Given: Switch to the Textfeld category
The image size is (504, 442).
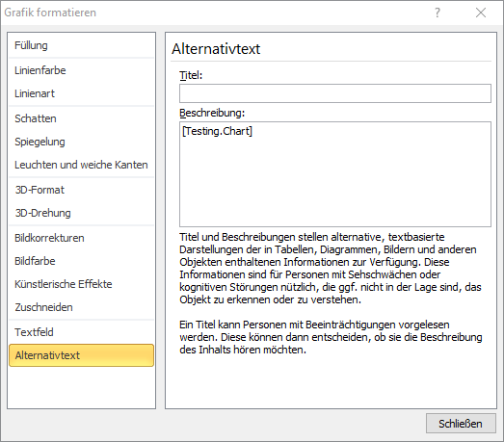Looking at the screenshot, I should [x=81, y=332].
